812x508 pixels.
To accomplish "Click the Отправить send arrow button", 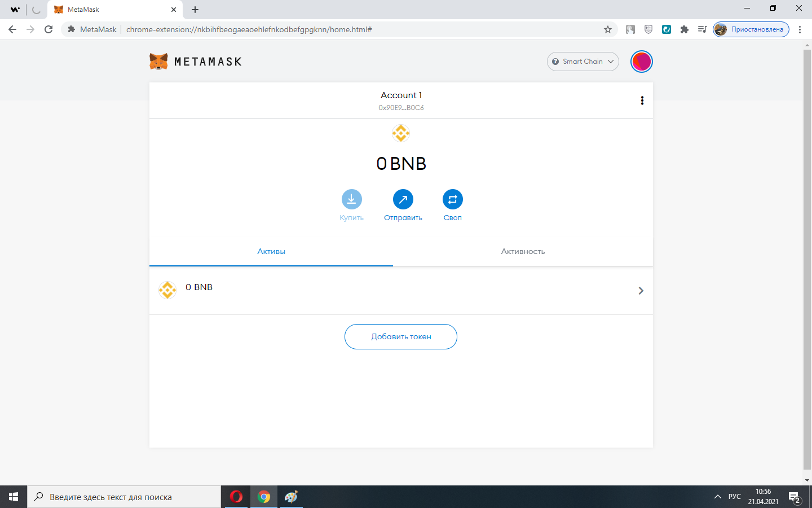I will pos(403,199).
